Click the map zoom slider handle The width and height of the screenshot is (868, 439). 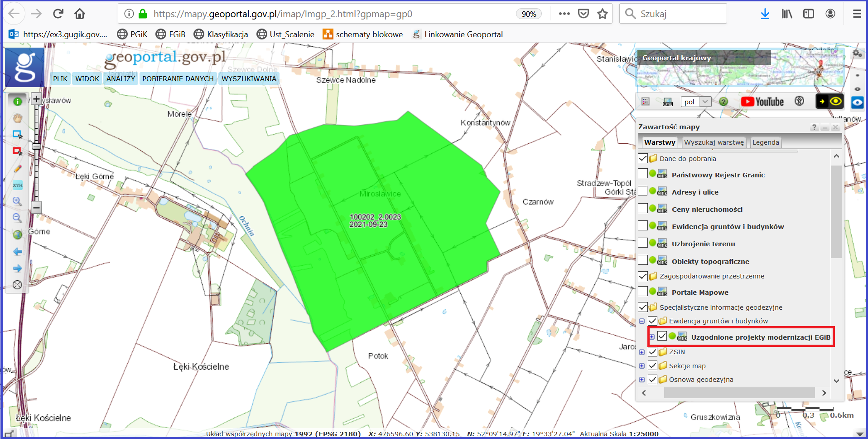37,146
